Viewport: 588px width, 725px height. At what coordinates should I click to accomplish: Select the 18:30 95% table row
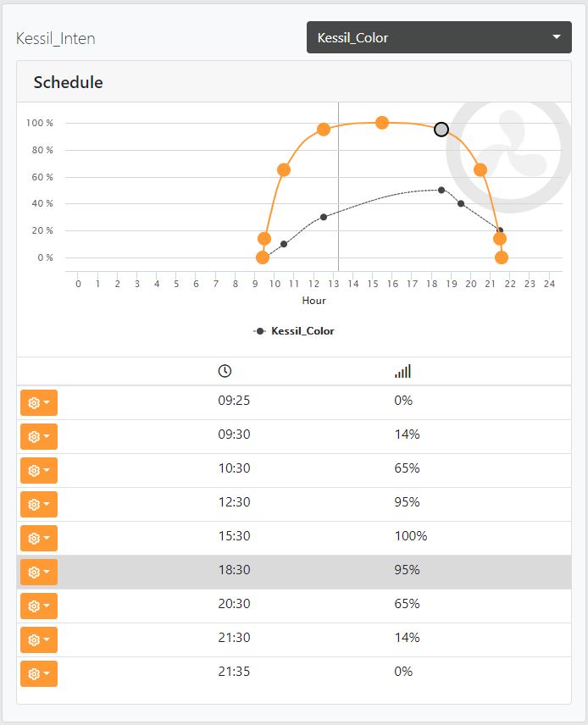[294, 572]
